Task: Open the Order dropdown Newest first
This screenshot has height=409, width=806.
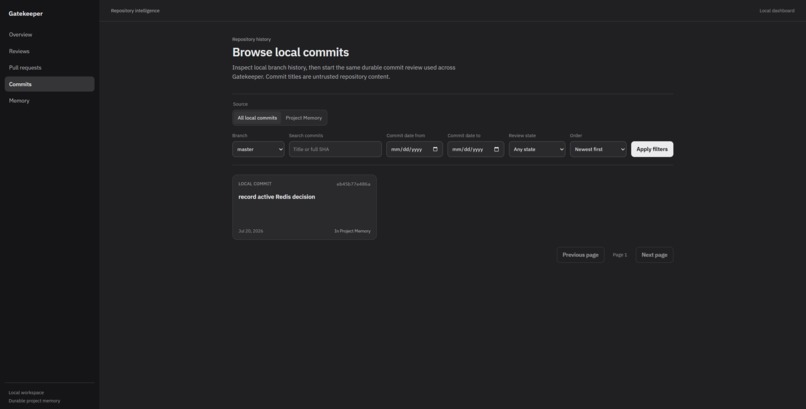Action: point(598,149)
